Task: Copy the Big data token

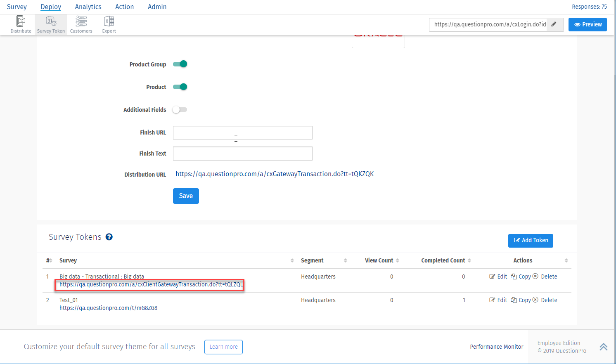Action: (x=521, y=277)
